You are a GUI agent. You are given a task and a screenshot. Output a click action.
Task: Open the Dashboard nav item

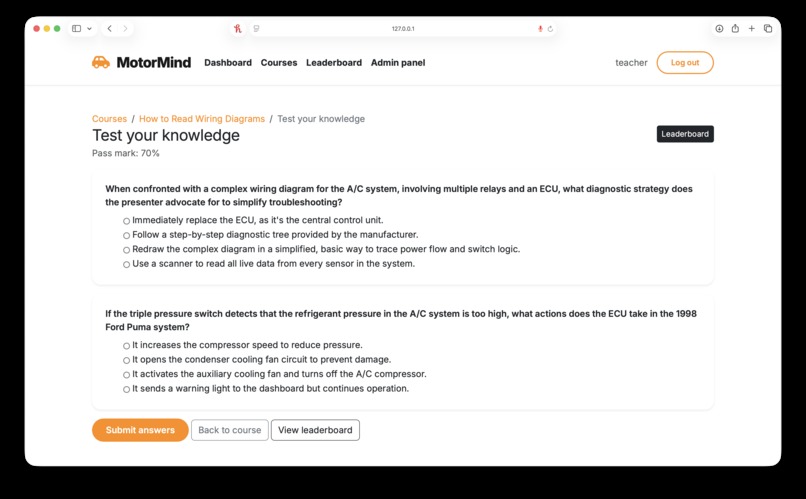(228, 63)
